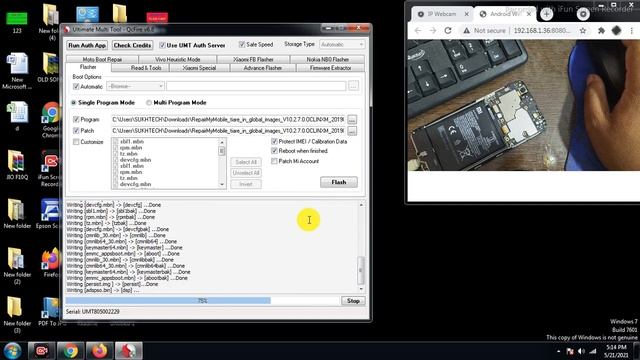This screenshot has width=640, height=360.
Task: Click the Chrome back arrow
Action: pyautogui.click(x=418, y=30)
